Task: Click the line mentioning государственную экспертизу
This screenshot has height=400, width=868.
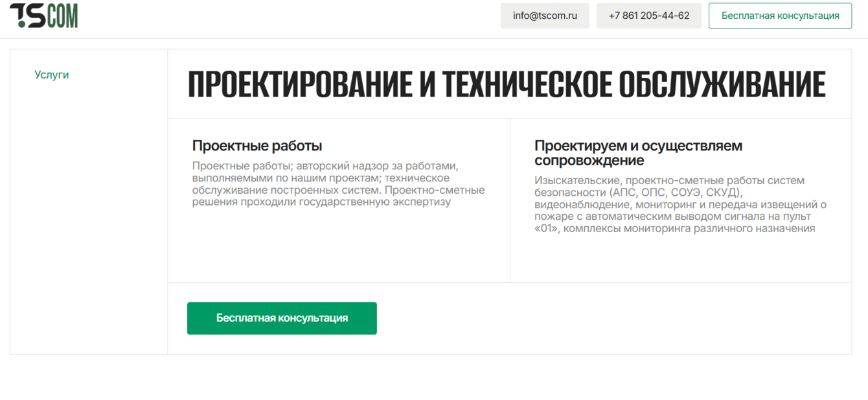Action: coord(321,202)
